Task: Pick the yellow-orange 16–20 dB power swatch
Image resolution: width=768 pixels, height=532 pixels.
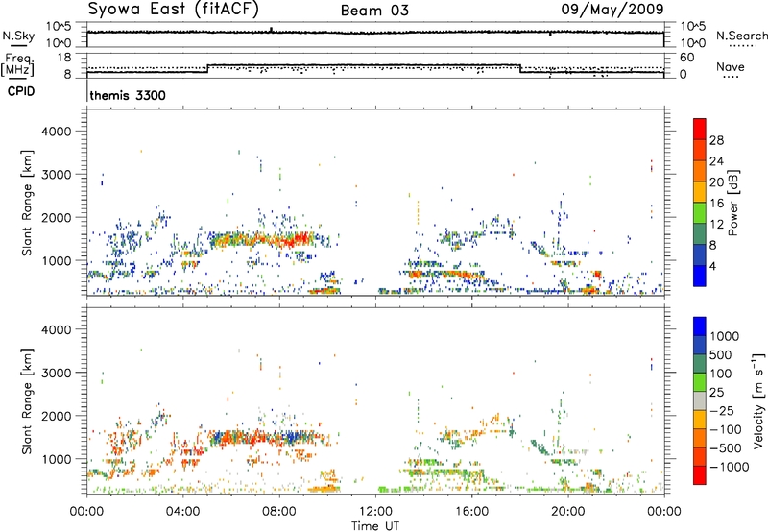Action: pos(700,191)
